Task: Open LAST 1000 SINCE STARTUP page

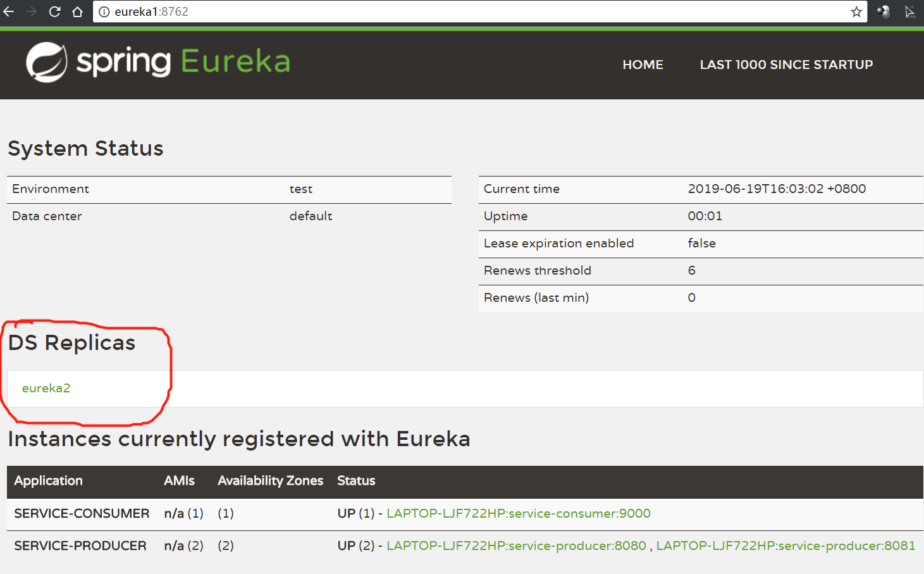Action: (x=786, y=65)
